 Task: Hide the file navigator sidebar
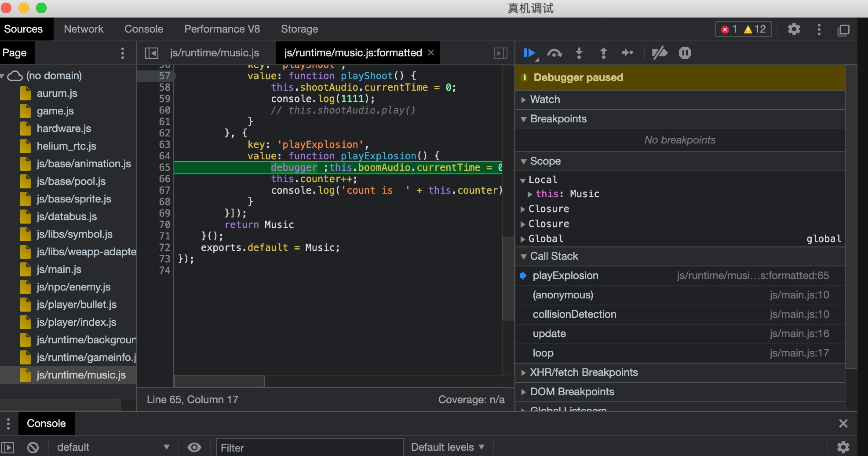[152, 53]
